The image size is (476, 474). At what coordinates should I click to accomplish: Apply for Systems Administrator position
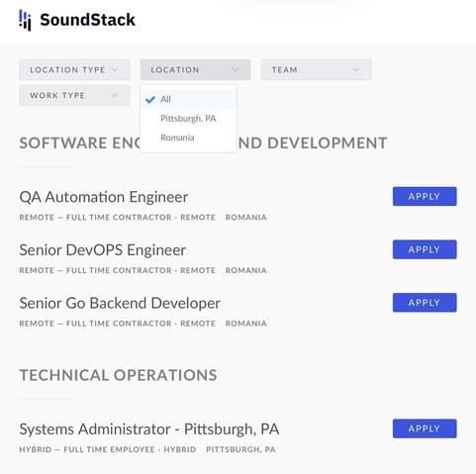coord(425,428)
